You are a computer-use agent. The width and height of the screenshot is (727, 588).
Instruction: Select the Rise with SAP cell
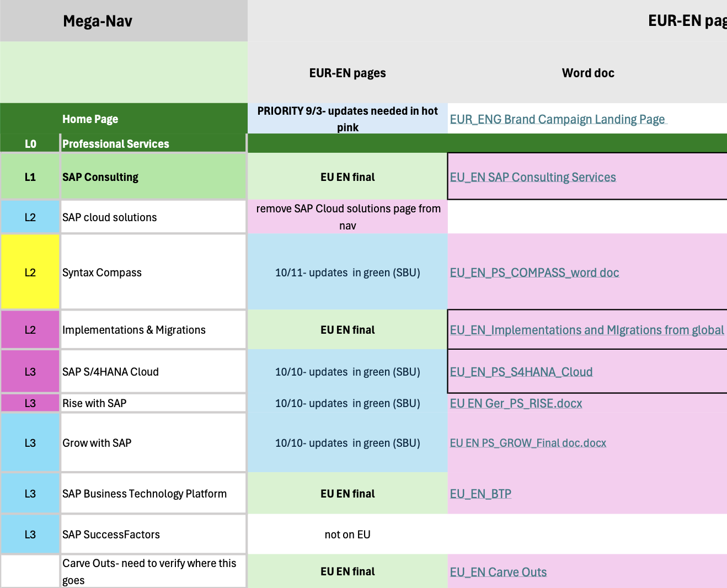(153, 403)
